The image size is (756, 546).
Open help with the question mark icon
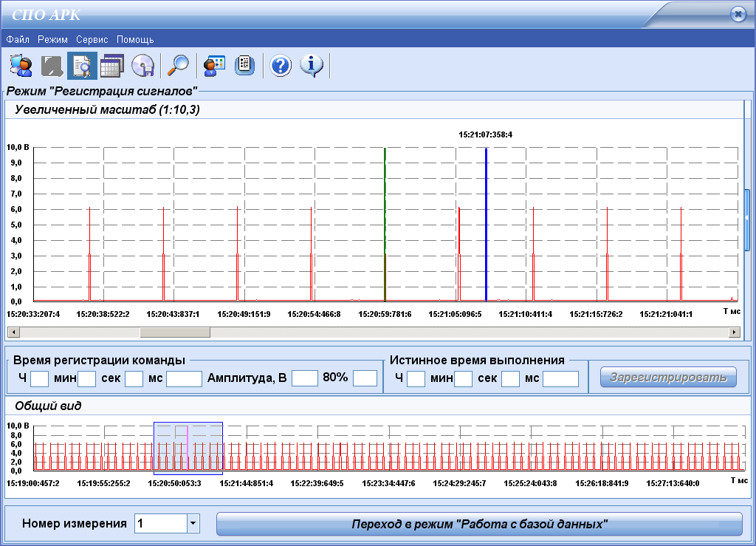(281, 66)
